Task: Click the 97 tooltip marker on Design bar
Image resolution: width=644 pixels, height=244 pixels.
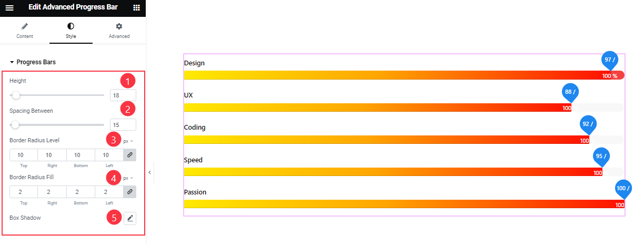Action: pos(609,60)
